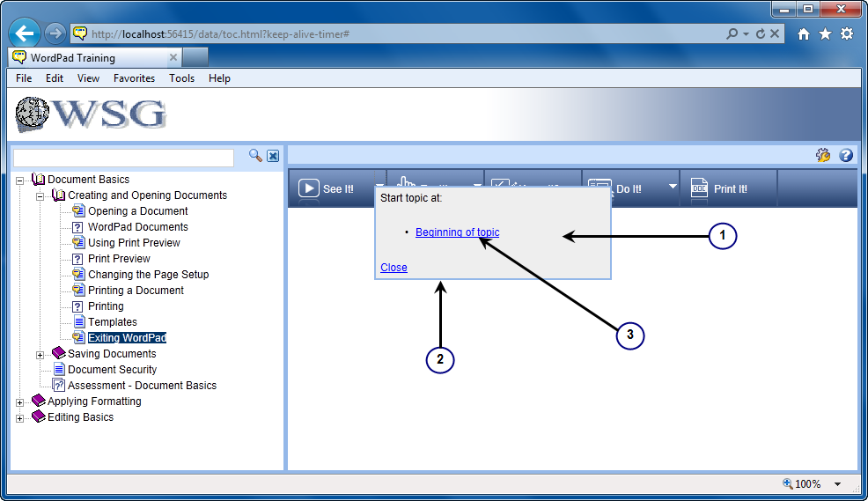Open the Edit menu
This screenshot has width=868, height=501.
(x=55, y=78)
